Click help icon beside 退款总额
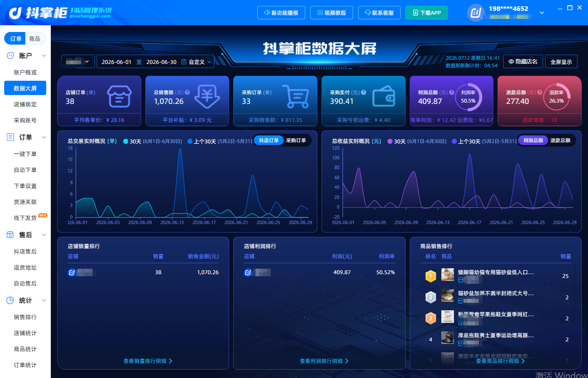This screenshot has width=588, height=378. (x=540, y=93)
